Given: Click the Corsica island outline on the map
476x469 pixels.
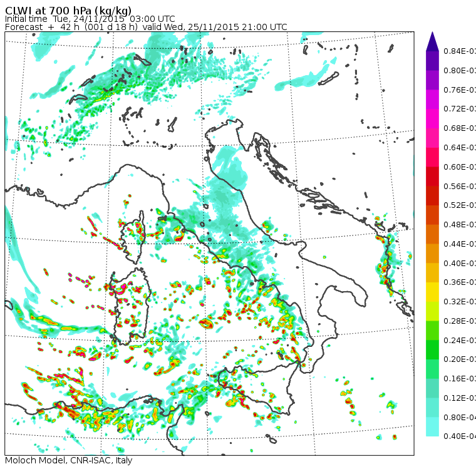Looking at the screenshot, I should [133, 237].
